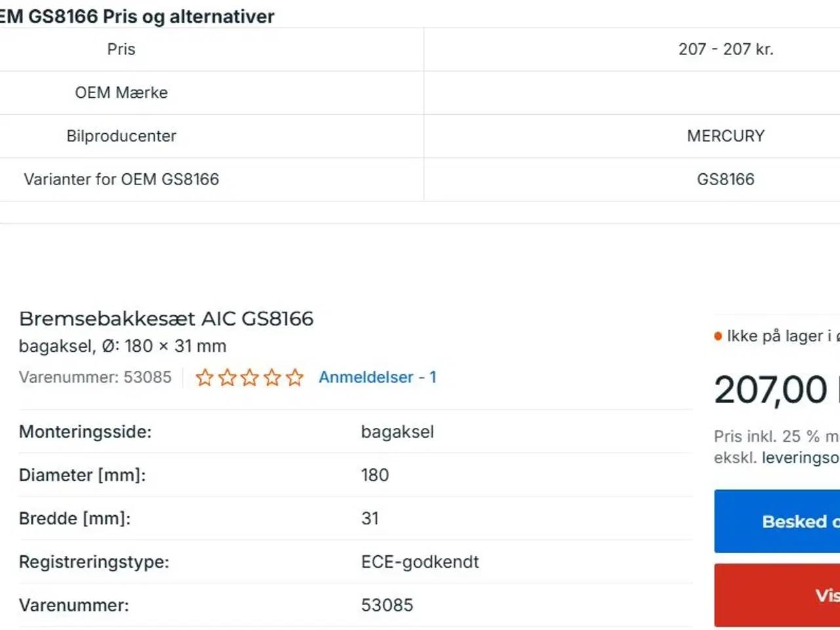Click the Bredde [mm] value 31
The width and height of the screenshot is (840, 630).
click(x=370, y=518)
